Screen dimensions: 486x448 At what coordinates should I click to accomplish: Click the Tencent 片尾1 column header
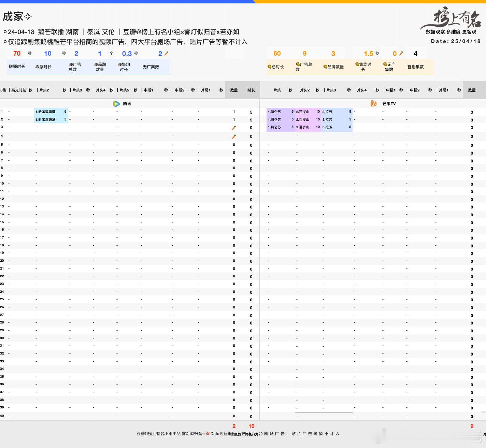[206, 90]
